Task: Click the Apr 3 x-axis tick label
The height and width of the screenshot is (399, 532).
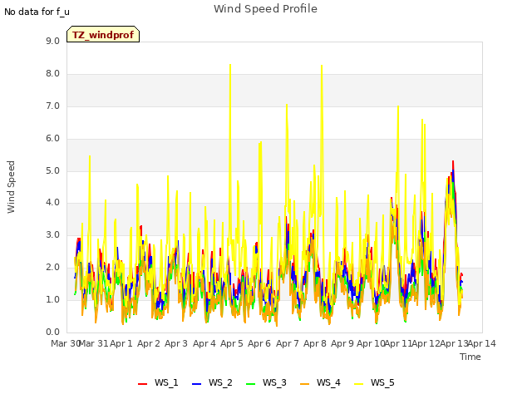Action: (x=176, y=343)
